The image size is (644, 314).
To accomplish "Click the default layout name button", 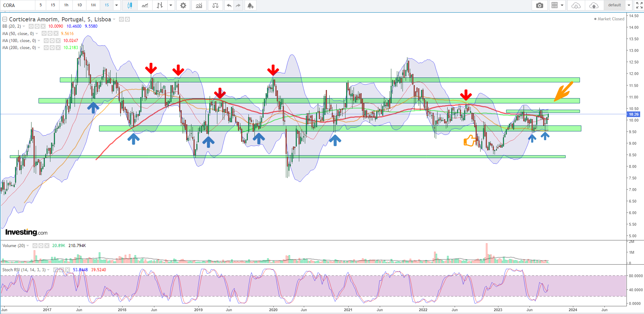I will pyautogui.click(x=615, y=5).
